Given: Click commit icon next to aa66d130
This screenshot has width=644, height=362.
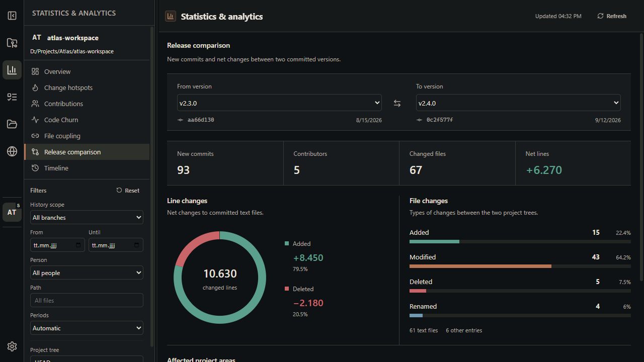Looking at the screenshot, I should [180, 120].
